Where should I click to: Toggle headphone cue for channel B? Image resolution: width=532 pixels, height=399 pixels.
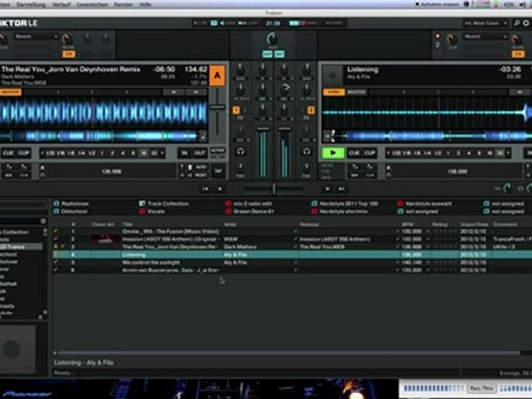[306, 152]
